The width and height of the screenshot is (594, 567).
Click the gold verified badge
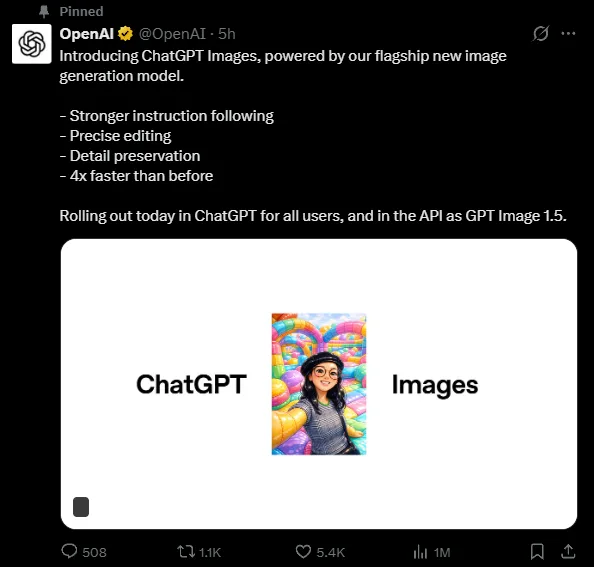(x=125, y=34)
